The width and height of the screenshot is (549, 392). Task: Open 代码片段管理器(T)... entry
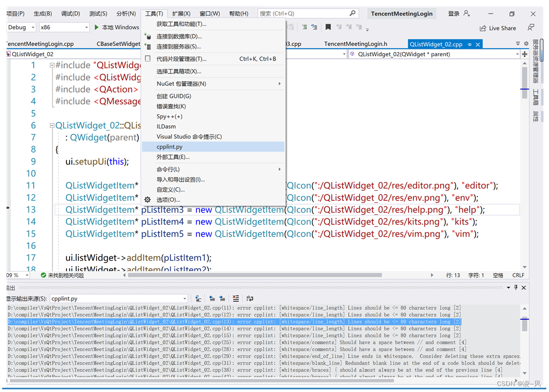[x=213, y=59]
